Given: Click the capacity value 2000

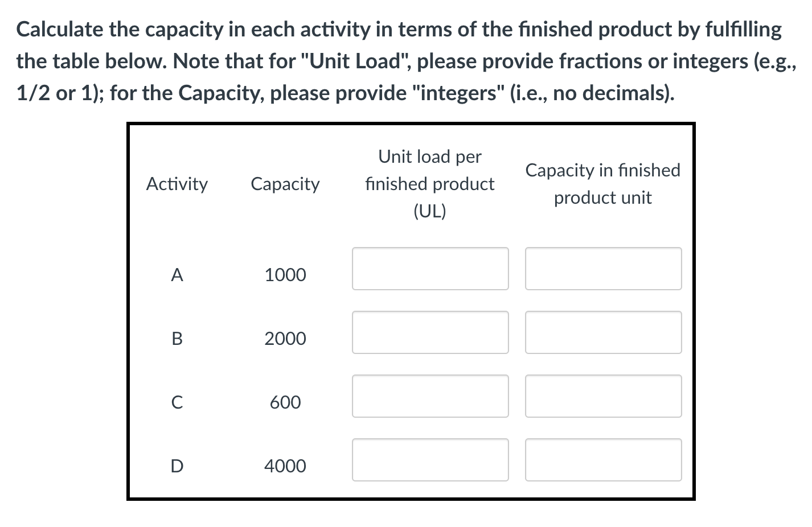Looking at the screenshot, I should click(285, 338).
